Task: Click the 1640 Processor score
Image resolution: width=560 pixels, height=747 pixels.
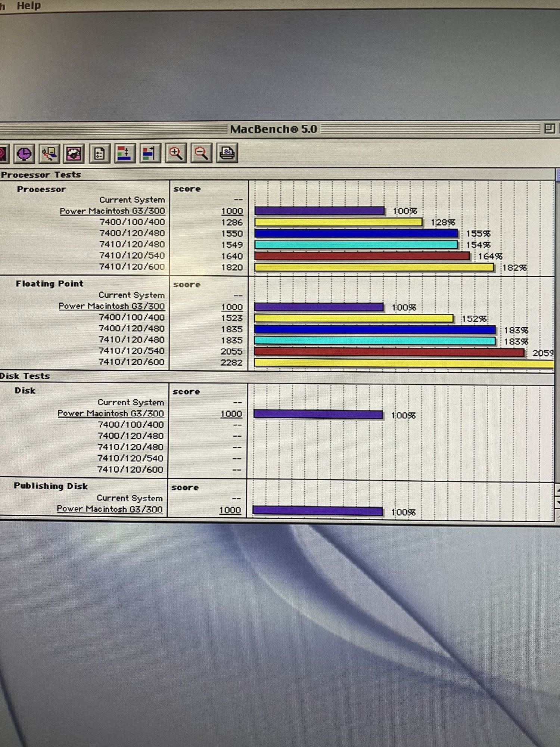Action: [232, 256]
